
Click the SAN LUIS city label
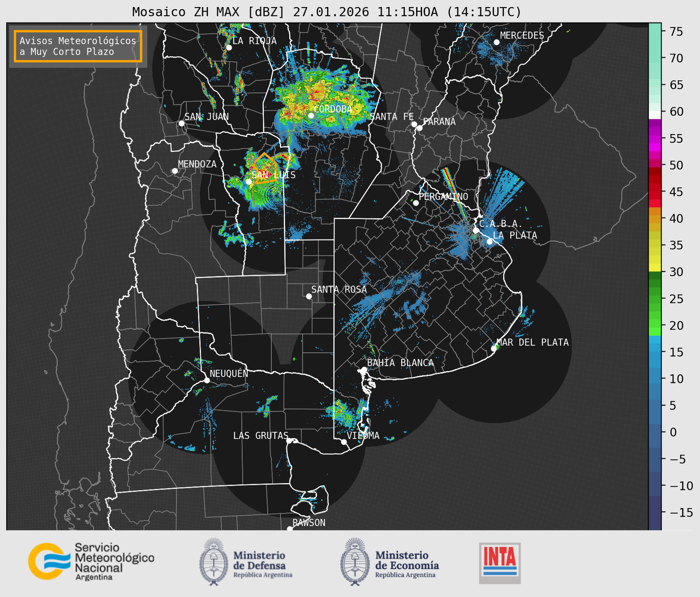click(273, 175)
